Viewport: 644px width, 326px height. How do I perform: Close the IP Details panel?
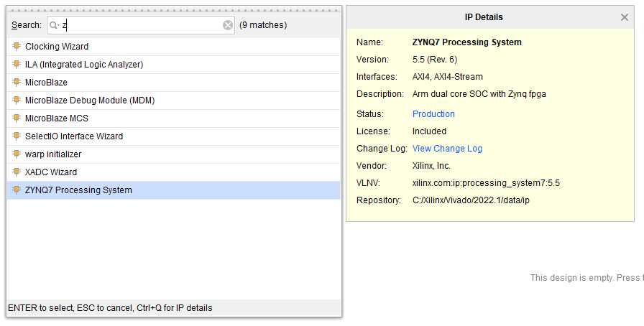coord(625,17)
